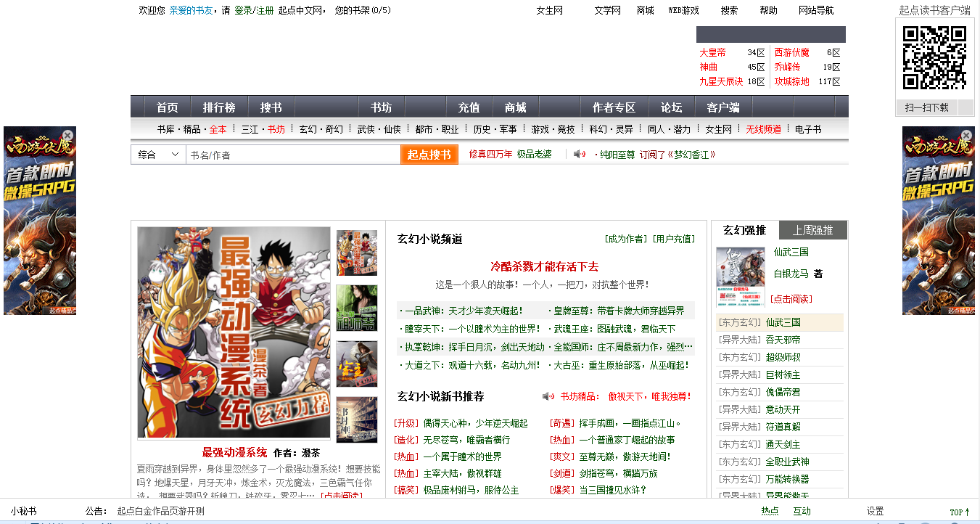Screen dimensions: 980x524
Task: Open 万能转换器 in the recommendation list
Action: click(787, 479)
